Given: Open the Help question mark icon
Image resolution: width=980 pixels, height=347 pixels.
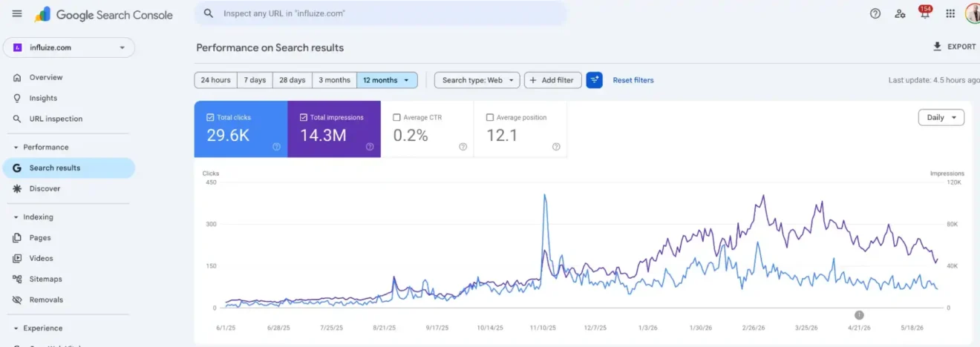Looking at the screenshot, I should (x=875, y=13).
